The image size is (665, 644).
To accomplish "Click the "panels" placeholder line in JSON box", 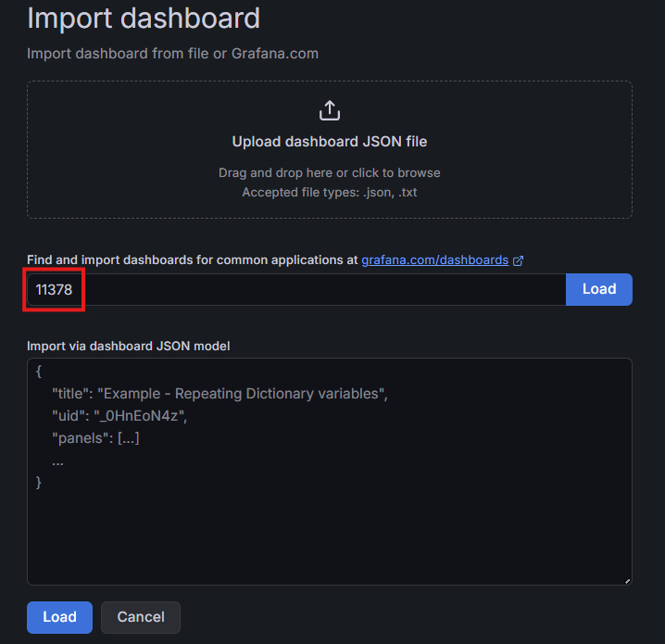I will tap(95, 437).
